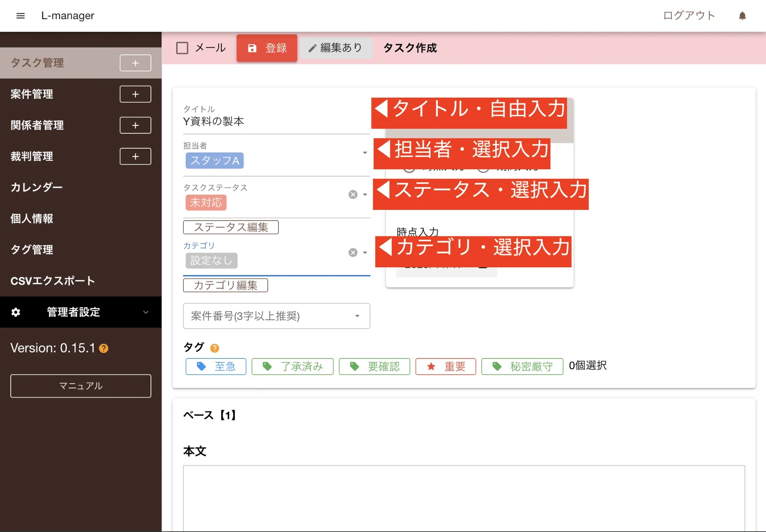Click the help icon beside Version number
Viewport: 766px width, 532px height.
point(104,348)
